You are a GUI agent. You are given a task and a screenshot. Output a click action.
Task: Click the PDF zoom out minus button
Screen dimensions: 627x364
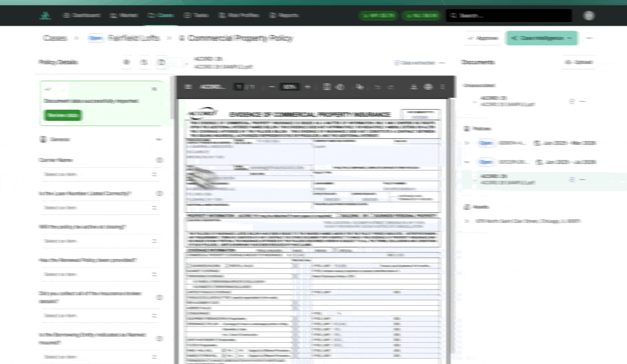click(x=272, y=87)
